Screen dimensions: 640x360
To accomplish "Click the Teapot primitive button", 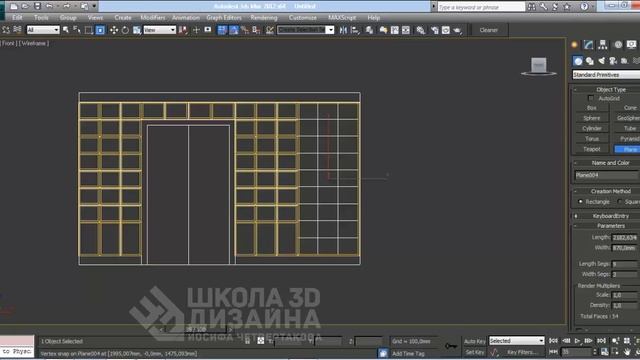I will [592, 149].
